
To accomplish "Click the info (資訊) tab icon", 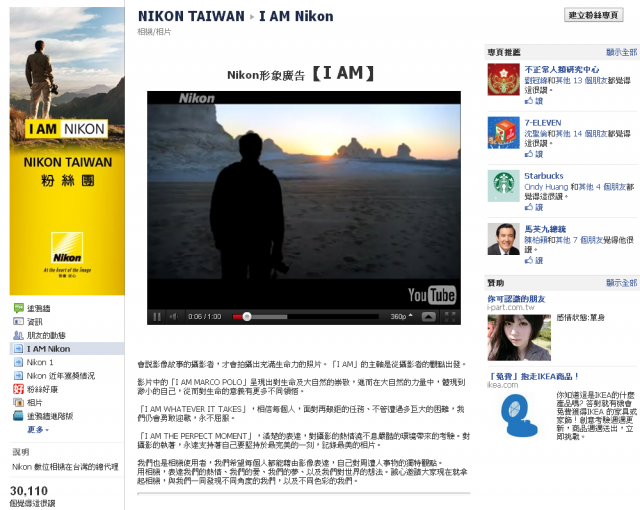I will click(18, 322).
